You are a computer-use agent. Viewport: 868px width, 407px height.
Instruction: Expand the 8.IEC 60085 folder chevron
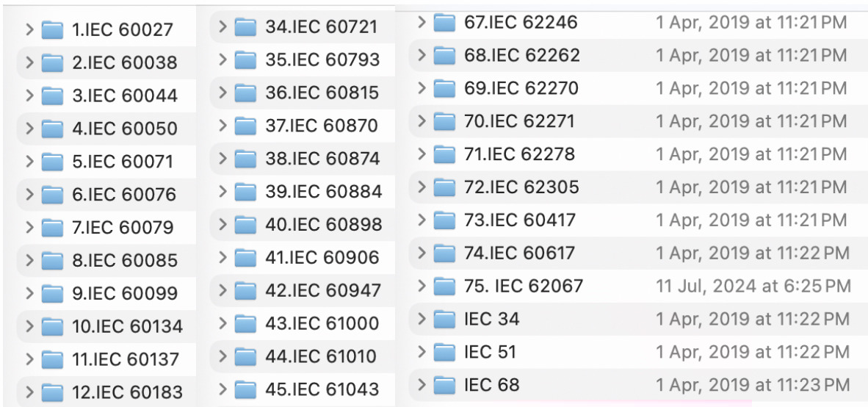(x=29, y=261)
